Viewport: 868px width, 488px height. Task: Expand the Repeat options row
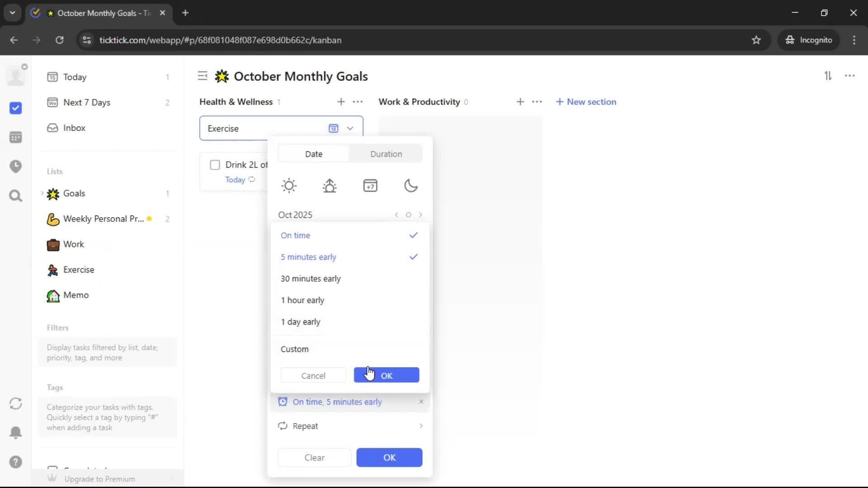pyautogui.click(x=350, y=426)
